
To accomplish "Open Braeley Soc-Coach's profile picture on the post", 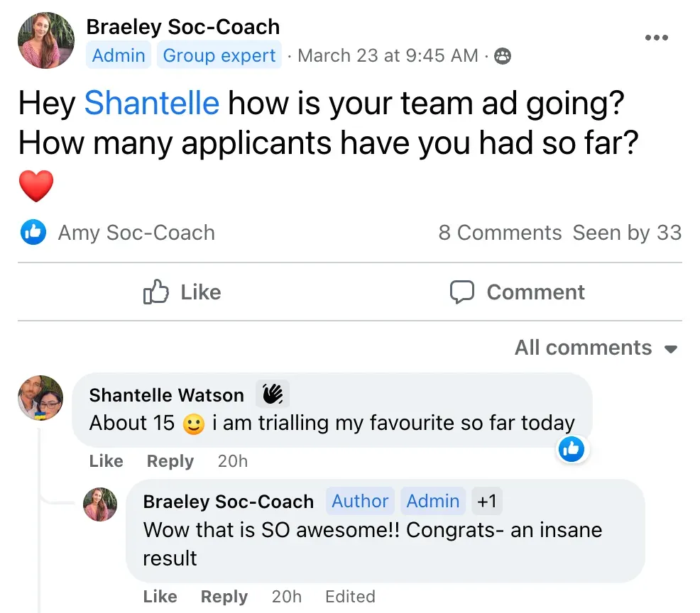I will click(x=46, y=40).
